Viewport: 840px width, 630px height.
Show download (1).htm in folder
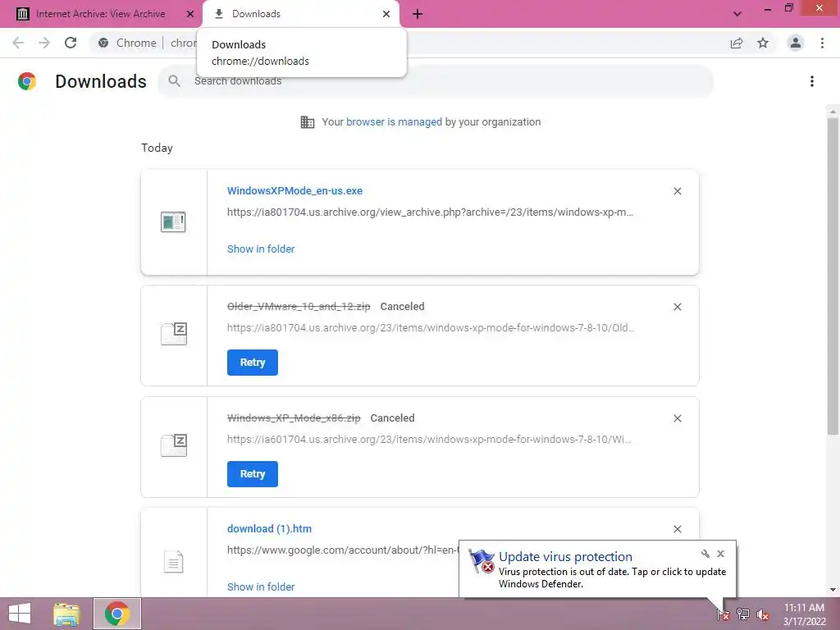tap(261, 587)
